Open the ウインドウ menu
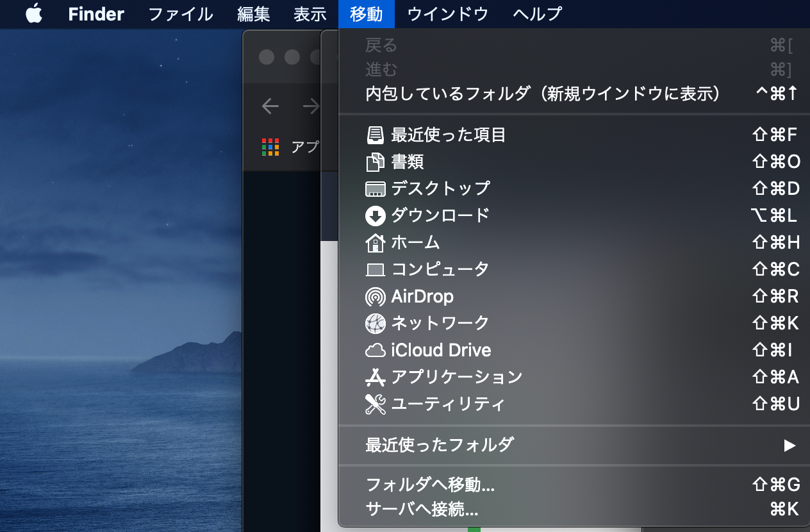 [447, 14]
